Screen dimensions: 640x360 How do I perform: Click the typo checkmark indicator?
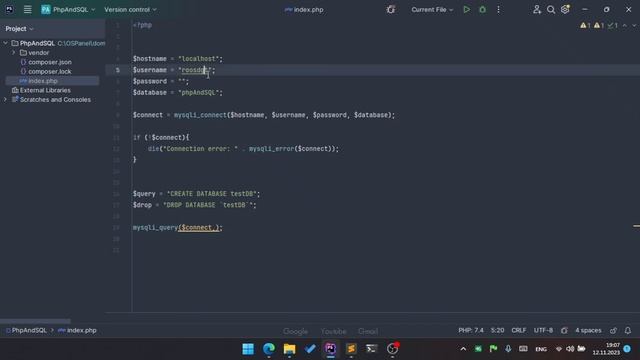click(x=612, y=25)
